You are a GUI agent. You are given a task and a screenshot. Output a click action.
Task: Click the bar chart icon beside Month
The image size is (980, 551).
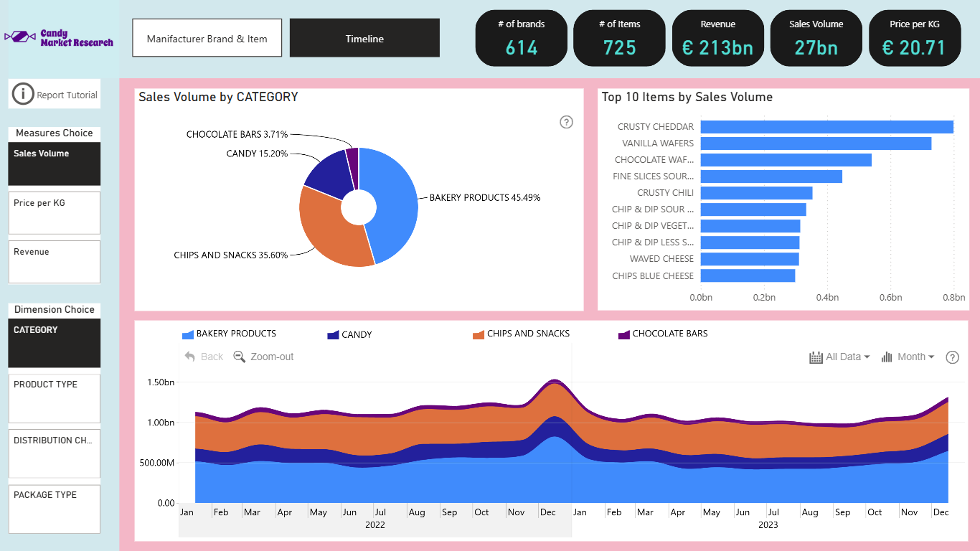coord(887,357)
